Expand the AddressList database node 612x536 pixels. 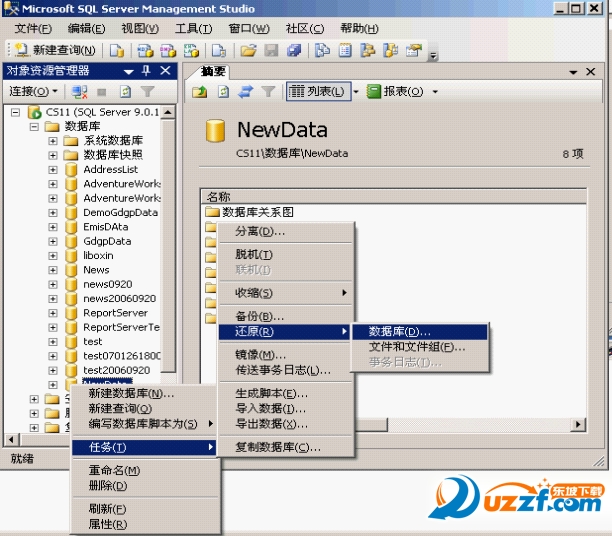(53, 170)
